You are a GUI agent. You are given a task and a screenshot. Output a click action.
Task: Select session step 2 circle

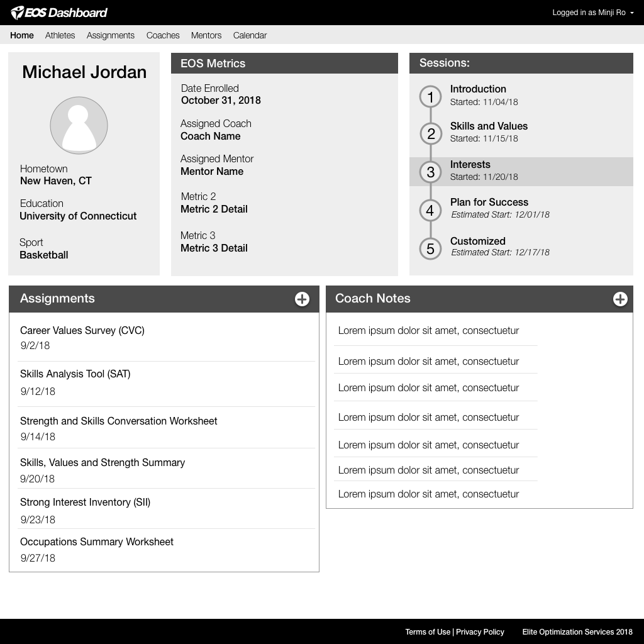430,133
